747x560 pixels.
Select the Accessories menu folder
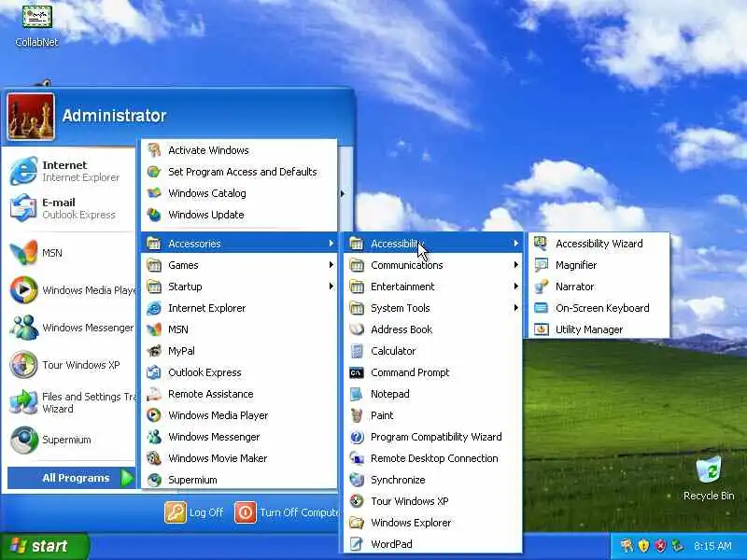click(x=239, y=244)
